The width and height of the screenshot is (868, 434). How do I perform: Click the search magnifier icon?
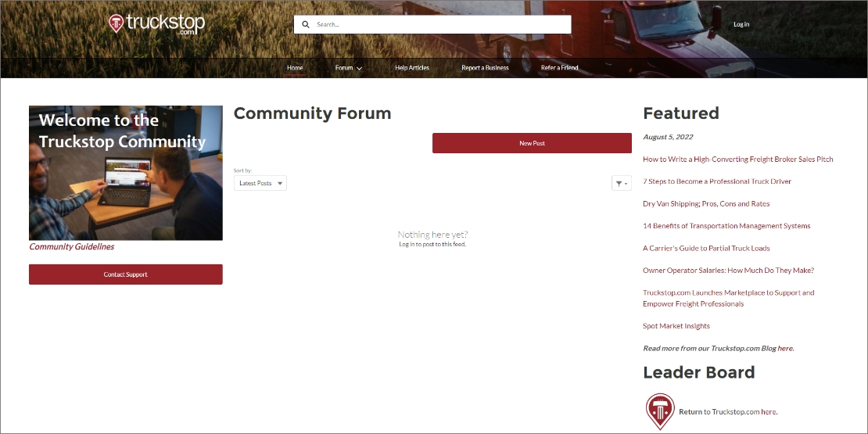click(x=306, y=24)
